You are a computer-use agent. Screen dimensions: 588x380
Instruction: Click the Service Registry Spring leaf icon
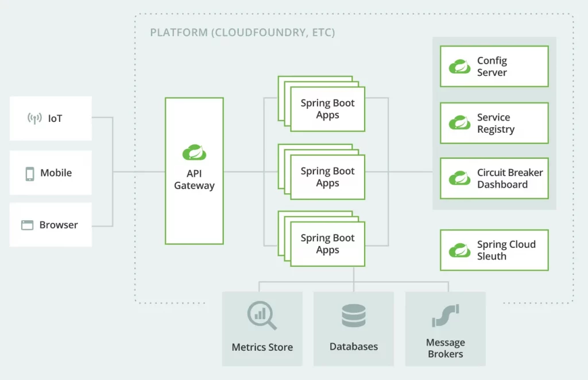click(x=459, y=123)
